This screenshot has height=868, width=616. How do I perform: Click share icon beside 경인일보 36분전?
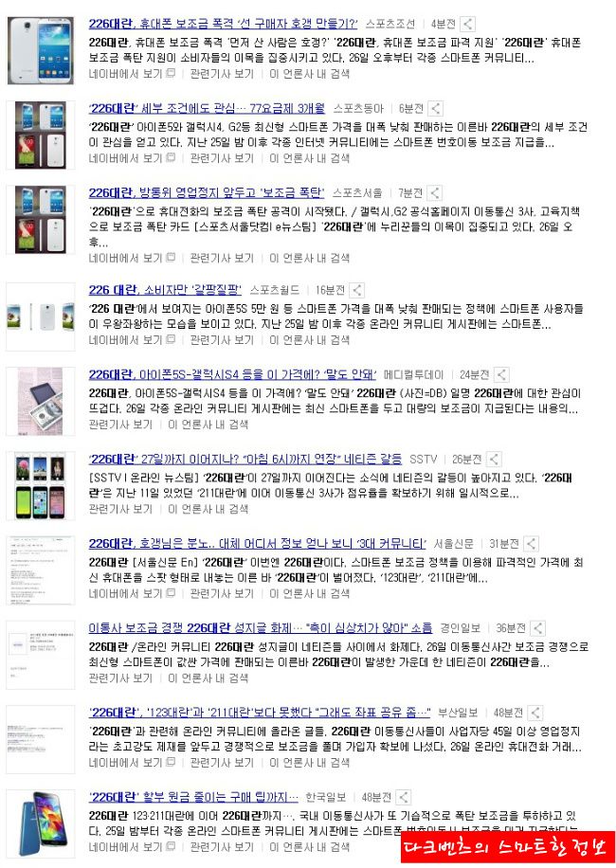click(x=537, y=628)
